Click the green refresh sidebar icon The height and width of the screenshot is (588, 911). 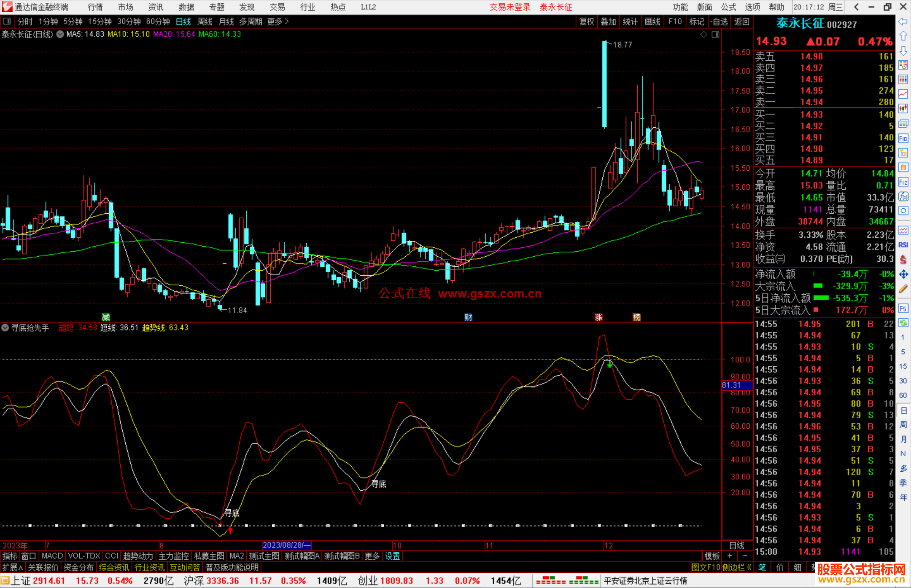point(903,323)
